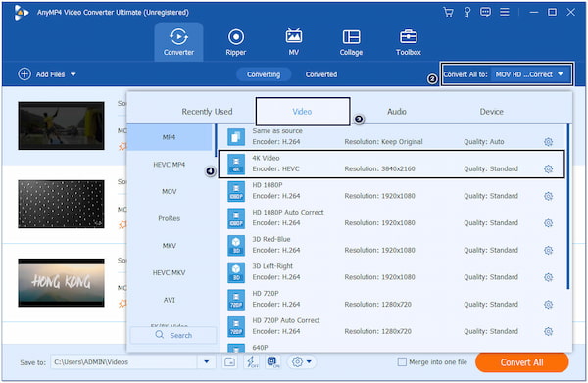Open the MV module
Viewport: 588px width, 383px height.
pos(294,42)
